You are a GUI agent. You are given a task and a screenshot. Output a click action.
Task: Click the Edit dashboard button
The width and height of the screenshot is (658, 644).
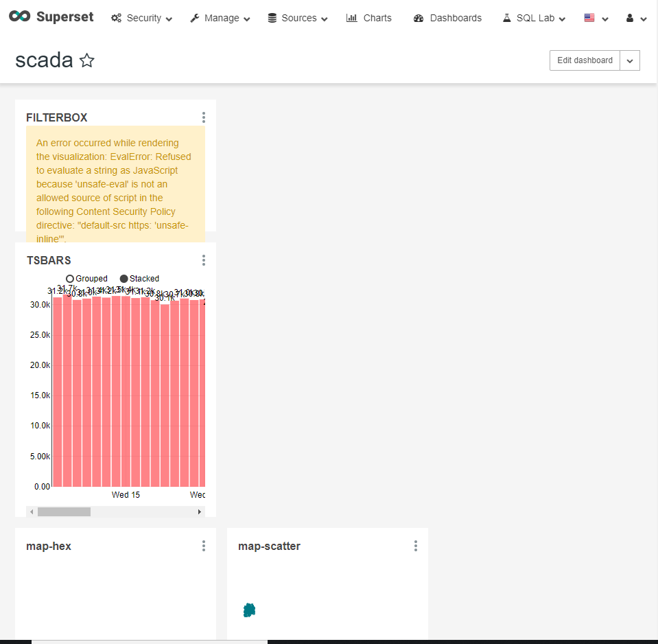click(584, 60)
